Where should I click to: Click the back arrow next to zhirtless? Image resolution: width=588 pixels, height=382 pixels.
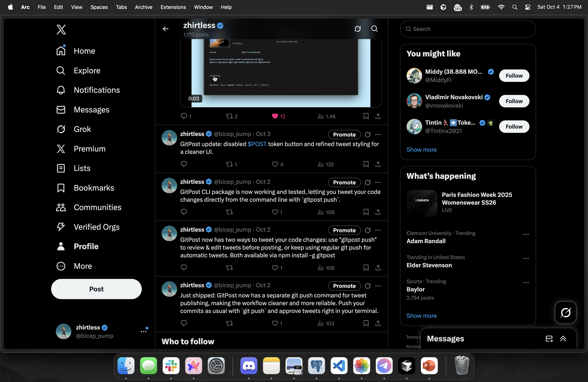coord(165,29)
